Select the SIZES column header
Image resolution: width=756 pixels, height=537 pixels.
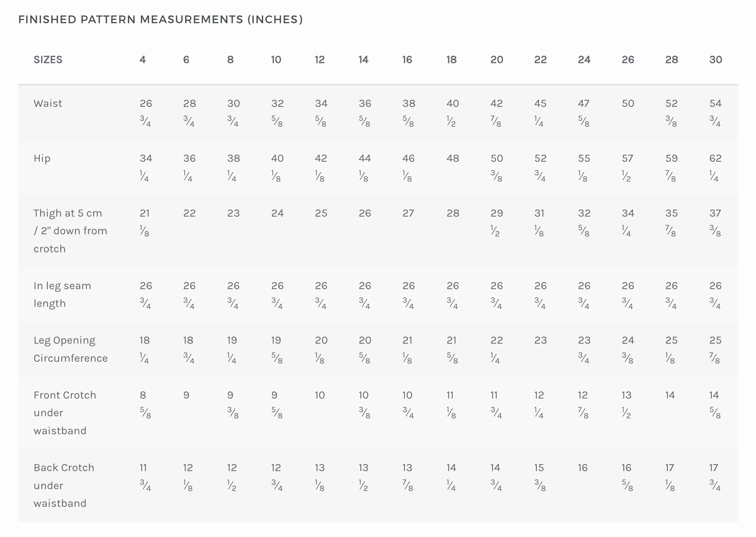pos(48,60)
